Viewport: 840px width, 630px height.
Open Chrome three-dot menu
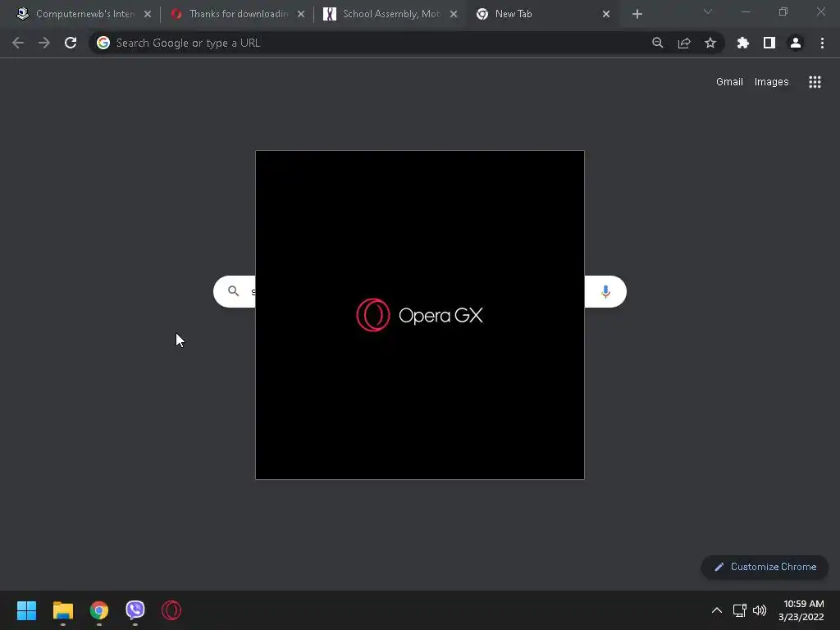[822, 43]
